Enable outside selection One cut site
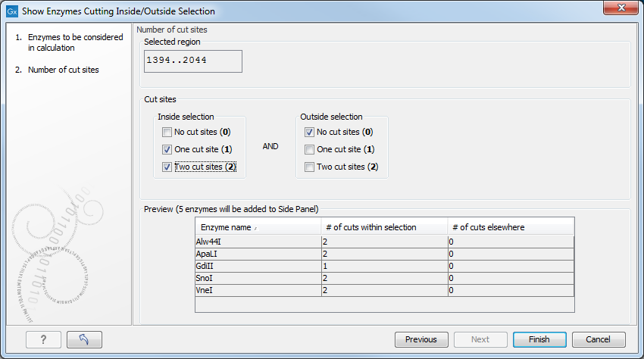The width and height of the screenshot is (644, 359). [309, 149]
